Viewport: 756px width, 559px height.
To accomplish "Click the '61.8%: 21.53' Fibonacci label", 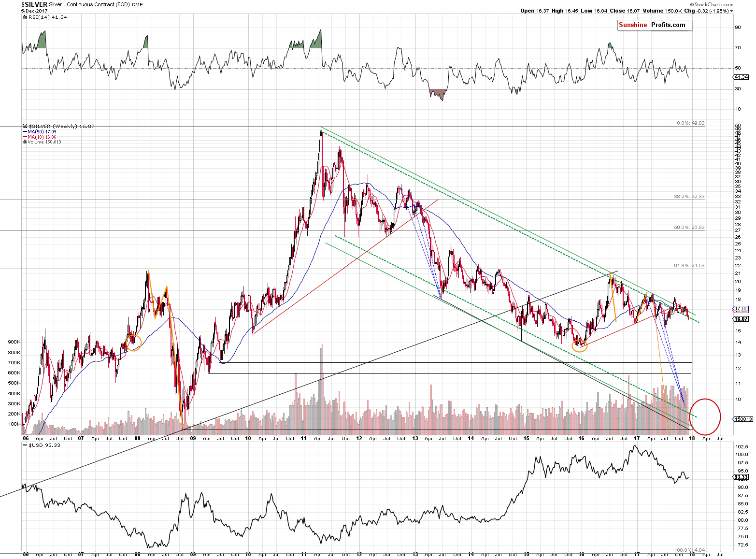I will pos(689,266).
